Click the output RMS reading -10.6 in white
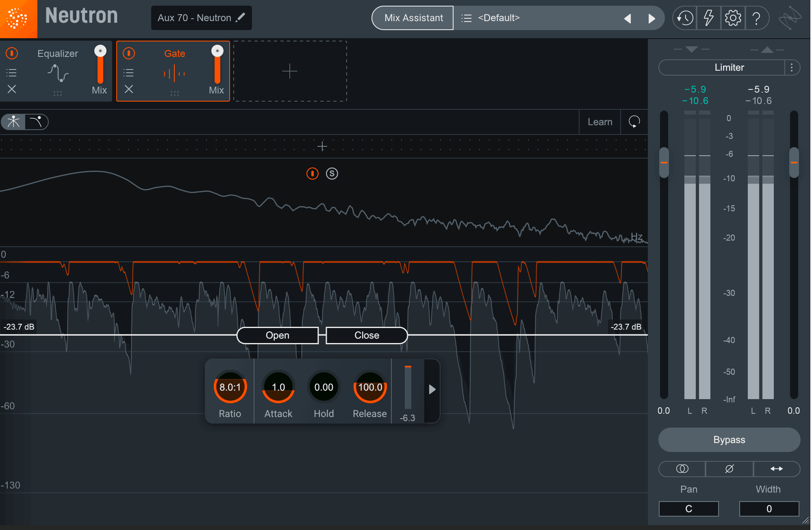This screenshot has width=812, height=530. [x=758, y=101]
